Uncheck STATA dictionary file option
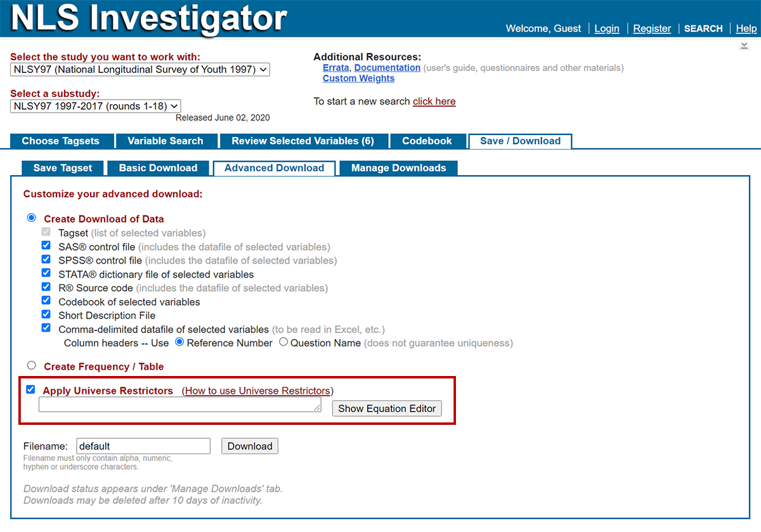This screenshot has width=761, height=532. pos(46,273)
